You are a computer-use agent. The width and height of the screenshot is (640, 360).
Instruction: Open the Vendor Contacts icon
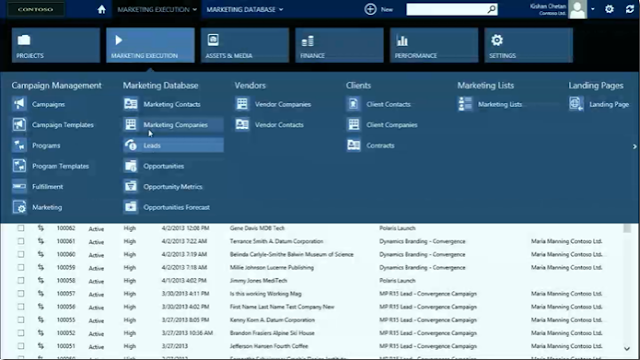pyautogui.click(x=242, y=124)
